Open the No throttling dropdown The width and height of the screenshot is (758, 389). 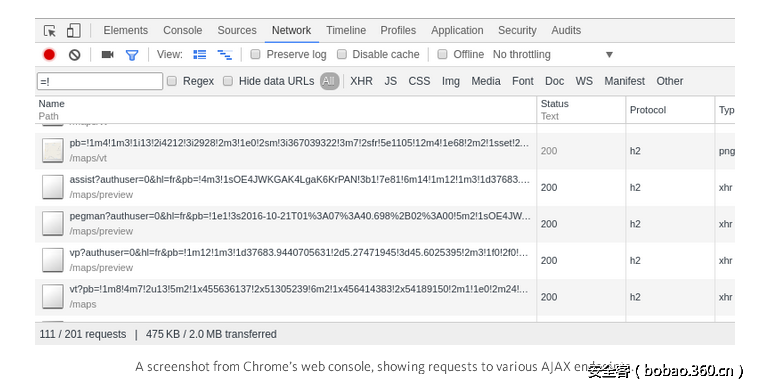[x=553, y=55]
